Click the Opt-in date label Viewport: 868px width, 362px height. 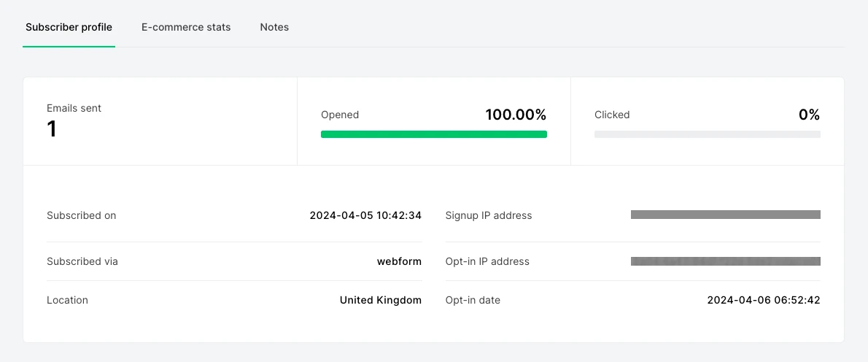click(x=473, y=300)
